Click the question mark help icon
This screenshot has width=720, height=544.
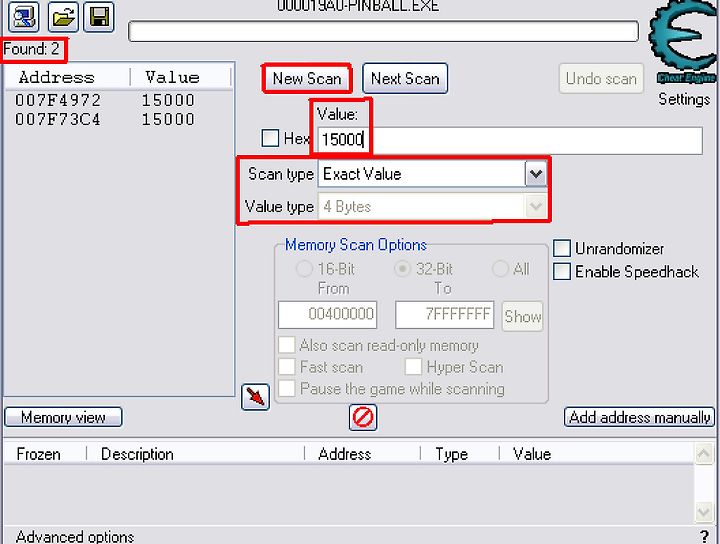click(705, 536)
